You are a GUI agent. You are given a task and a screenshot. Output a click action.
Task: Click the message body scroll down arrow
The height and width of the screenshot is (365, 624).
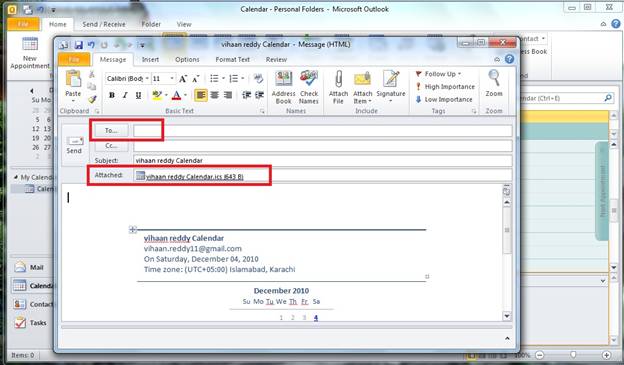507,316
